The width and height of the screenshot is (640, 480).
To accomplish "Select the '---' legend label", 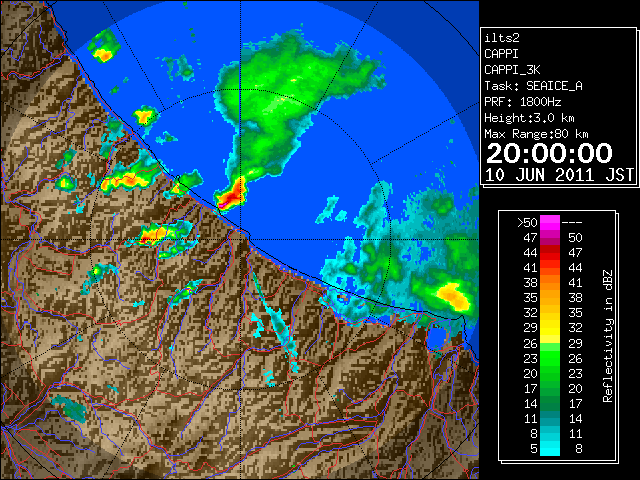I will (572, 223).
